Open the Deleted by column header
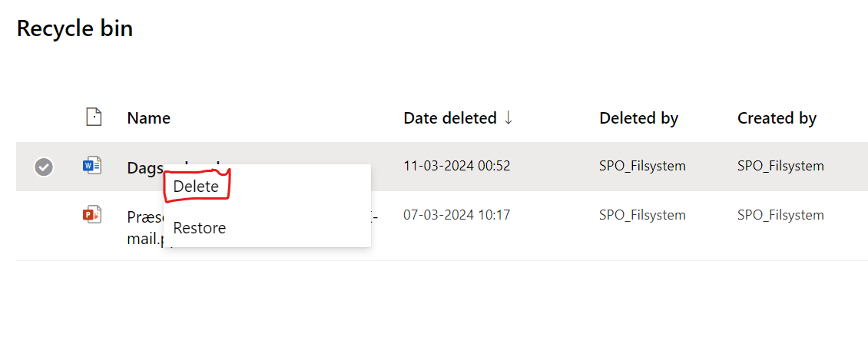The height and width of the screenshot is (347, 868). (639, 118)
